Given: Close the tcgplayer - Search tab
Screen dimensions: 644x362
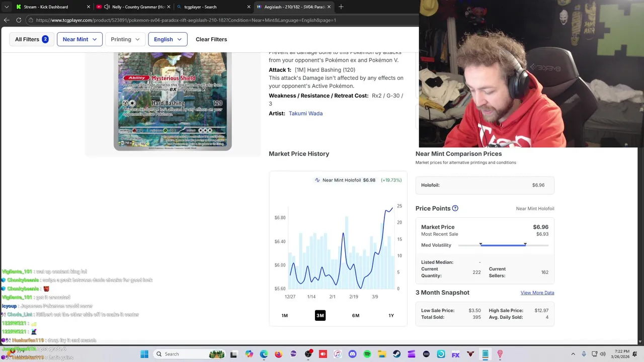Looking at the screenshot, I should (249, 7).
